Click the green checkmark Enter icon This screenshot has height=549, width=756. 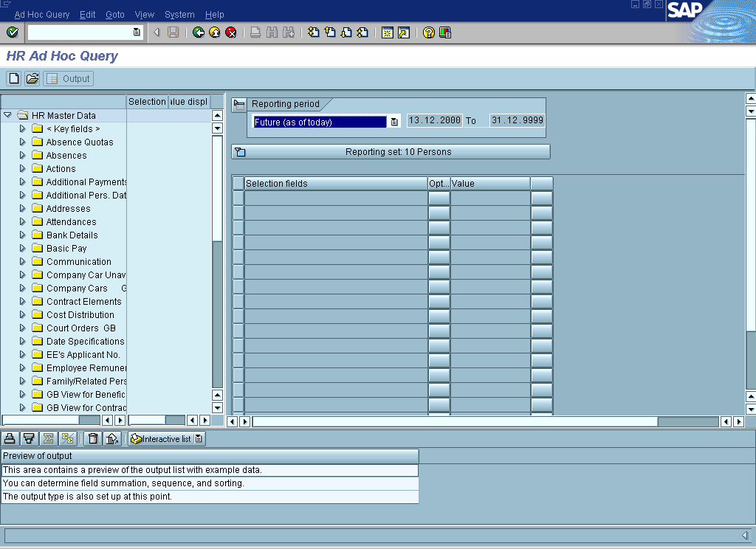pos(13,32)
